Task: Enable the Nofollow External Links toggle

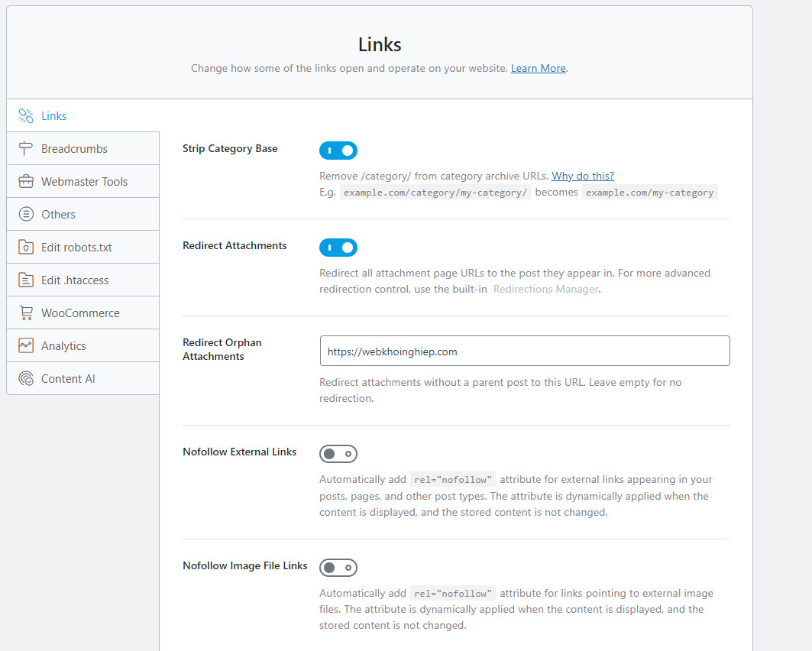Action: pos(338,454)
